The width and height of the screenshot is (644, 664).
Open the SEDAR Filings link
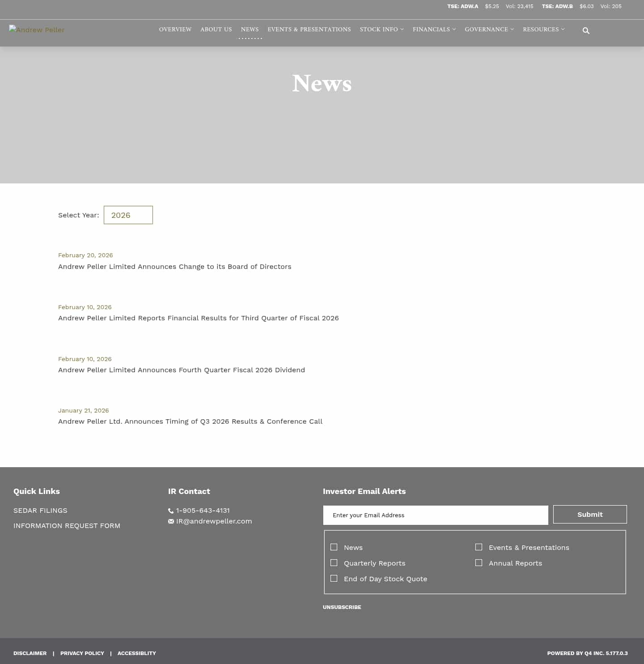tap(40, 510)
